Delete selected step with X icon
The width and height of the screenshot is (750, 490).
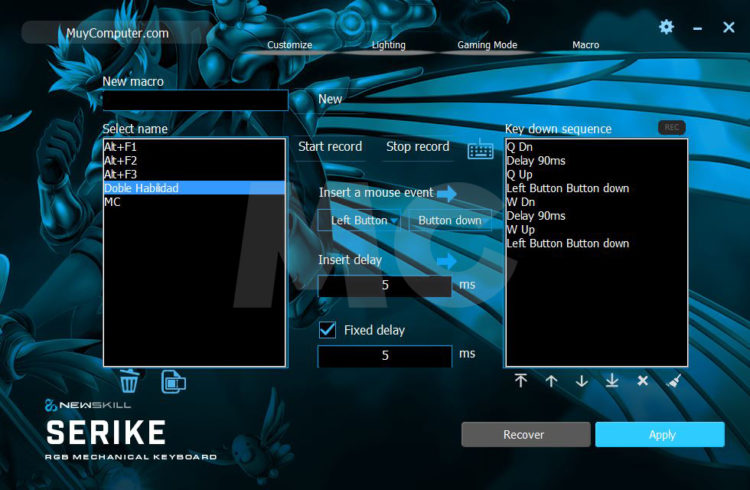tap(643, 381)
